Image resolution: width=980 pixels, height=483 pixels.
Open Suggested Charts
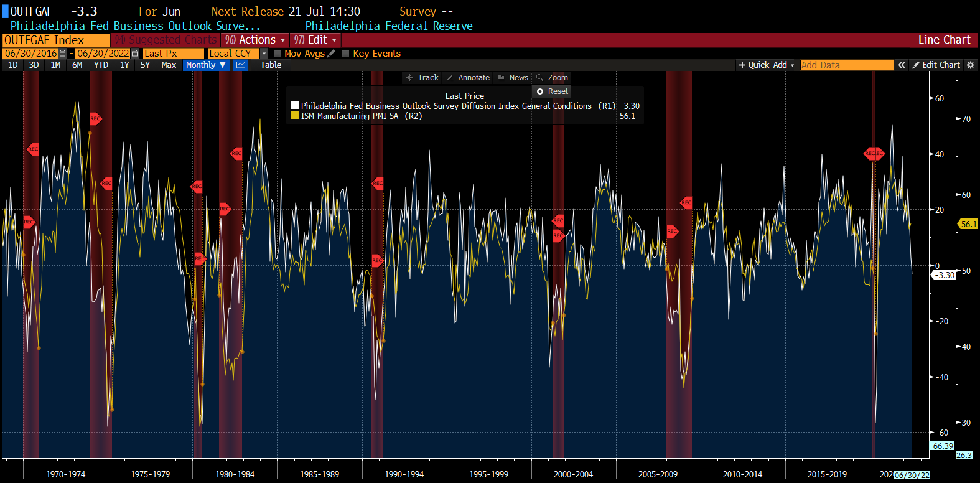point(166,40)
